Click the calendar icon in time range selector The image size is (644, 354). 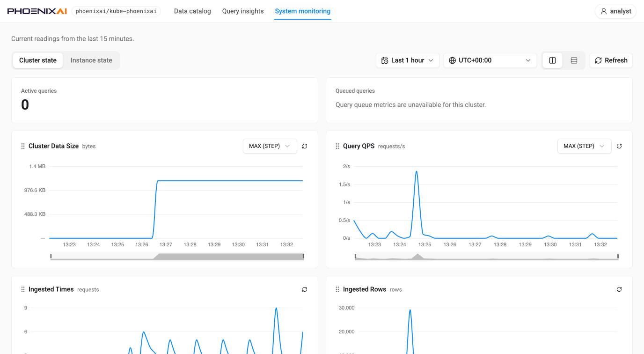[385, 60]
